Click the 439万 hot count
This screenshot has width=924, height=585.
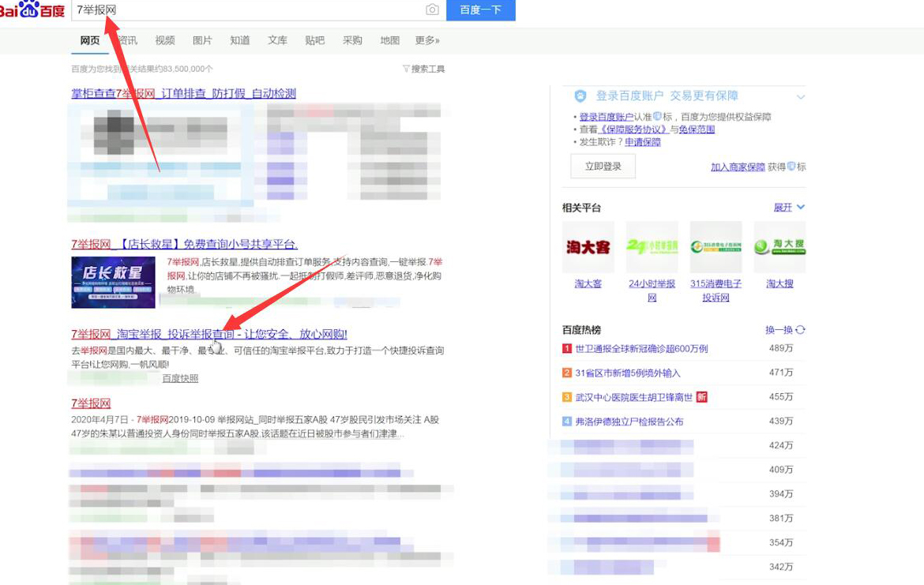click(x=781, y=421)
